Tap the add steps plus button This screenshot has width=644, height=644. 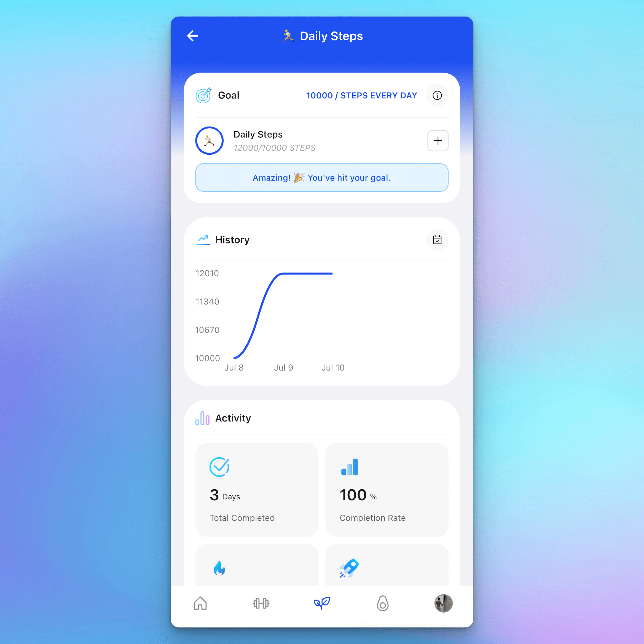click(438, 140)
